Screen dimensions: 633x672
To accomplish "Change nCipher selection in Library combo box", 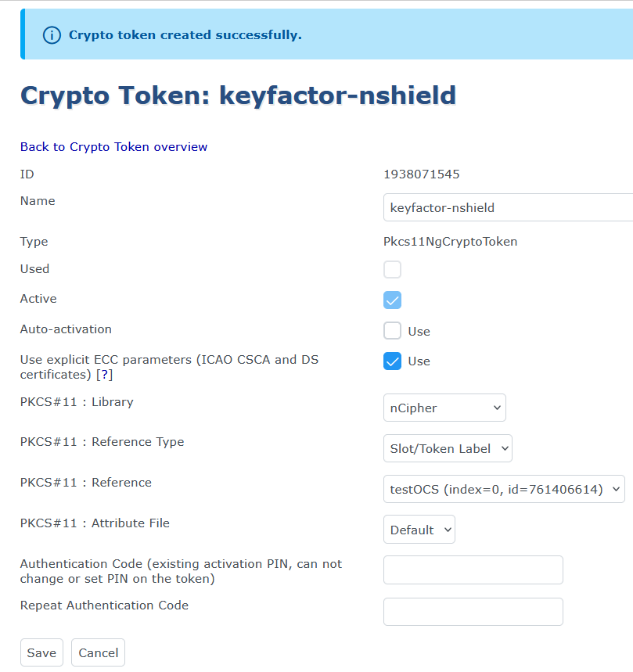I will tap(444, 408).
